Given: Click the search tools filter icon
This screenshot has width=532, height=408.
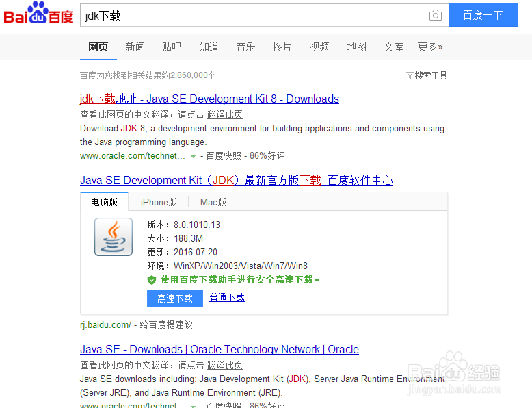Looking at the screenshot, I should coord(410,75).
